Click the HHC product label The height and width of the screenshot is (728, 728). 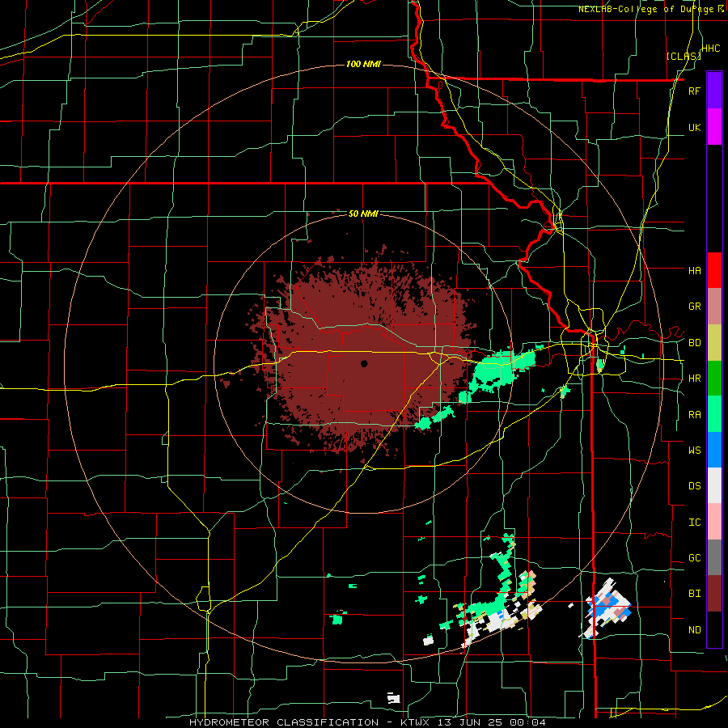click(711, 49)
